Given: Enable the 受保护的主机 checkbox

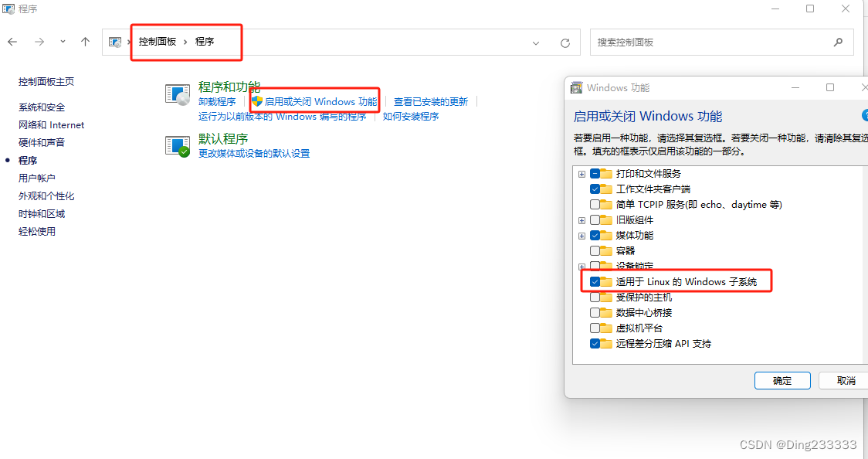Looking at the screenshot, I should (x=595, y=297).
